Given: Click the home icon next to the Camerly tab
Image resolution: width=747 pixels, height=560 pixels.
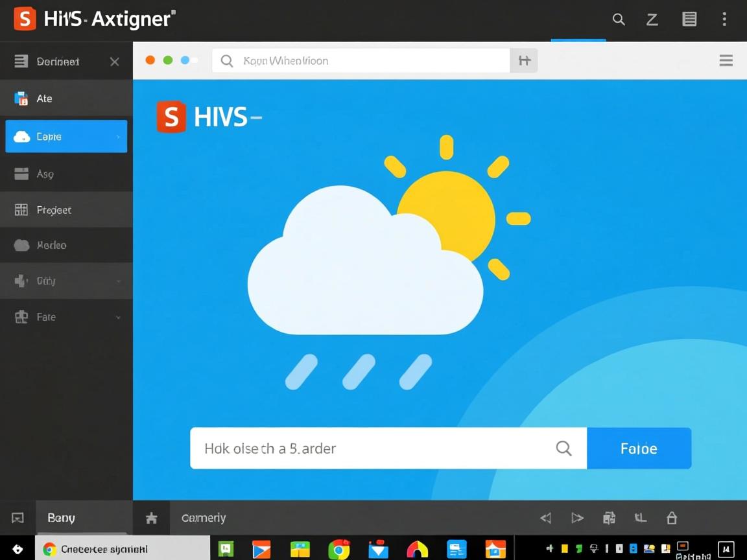Looking at the screenshot, I should click(x=151, y=517).
